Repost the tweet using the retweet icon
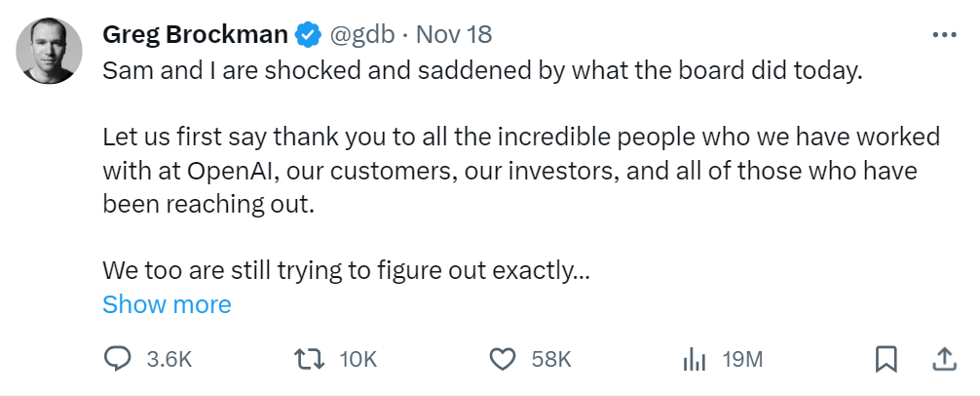 pyautogui.click(x=308, y=359)
